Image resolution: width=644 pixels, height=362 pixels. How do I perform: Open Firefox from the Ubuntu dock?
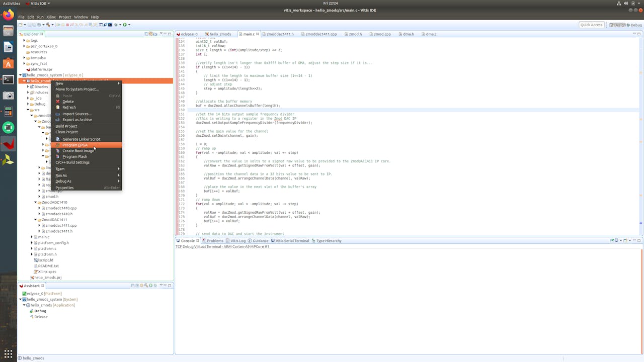pos(8,15)
